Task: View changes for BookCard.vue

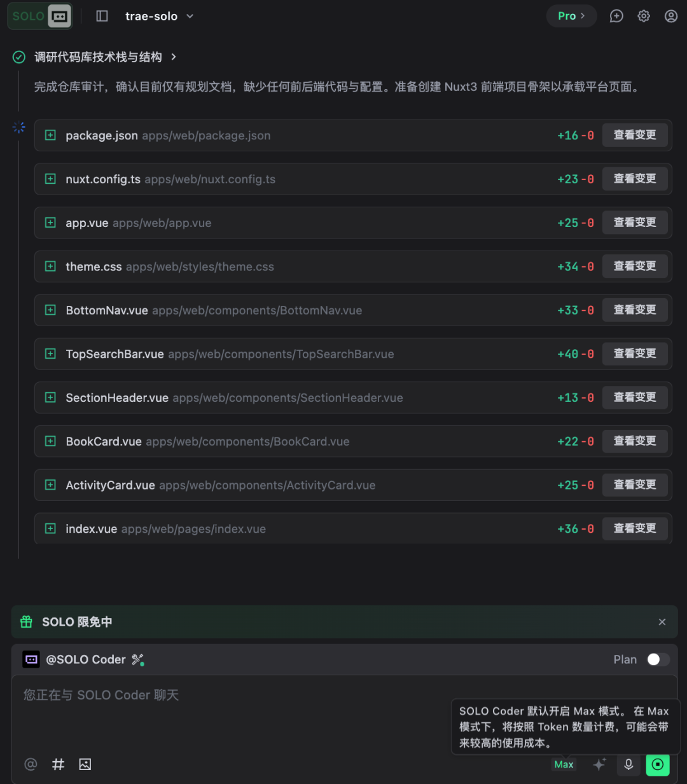Action: pos(635,441)
